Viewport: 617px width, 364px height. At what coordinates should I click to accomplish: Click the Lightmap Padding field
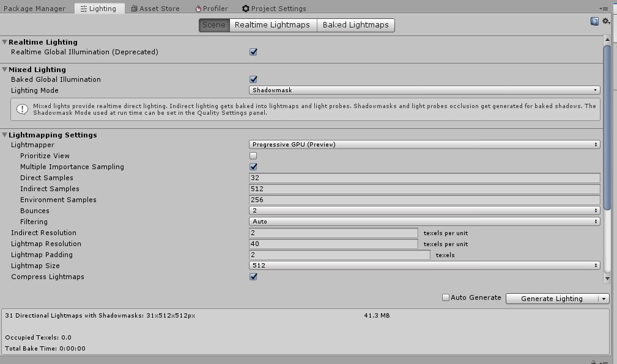[x=339, y=255]
